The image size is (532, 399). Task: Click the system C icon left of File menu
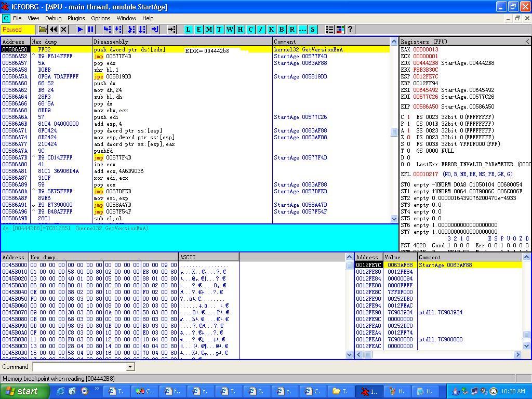point(6,18)
